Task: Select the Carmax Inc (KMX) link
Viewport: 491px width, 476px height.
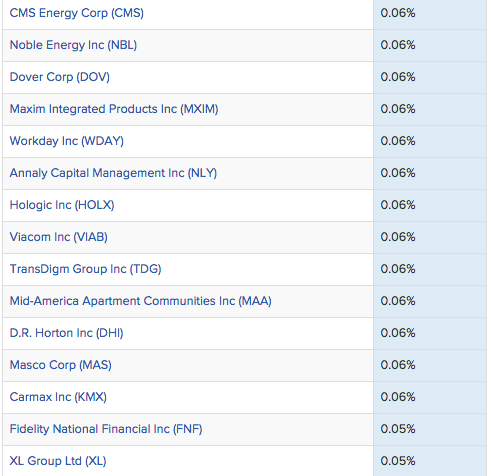Action: point(58,397)
